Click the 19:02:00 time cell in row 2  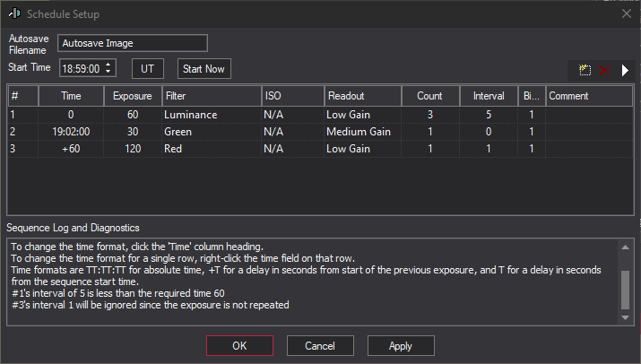71,132
